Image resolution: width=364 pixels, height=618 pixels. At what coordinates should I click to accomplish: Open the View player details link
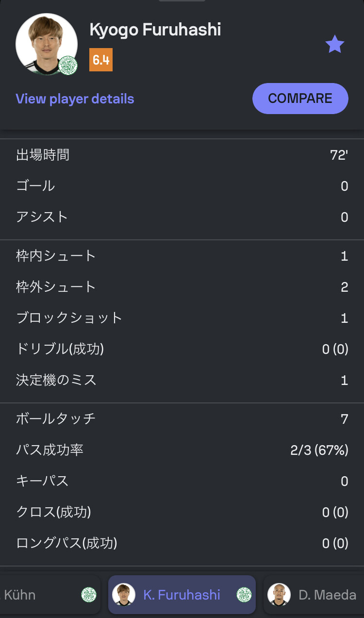(x=75, y=99)
